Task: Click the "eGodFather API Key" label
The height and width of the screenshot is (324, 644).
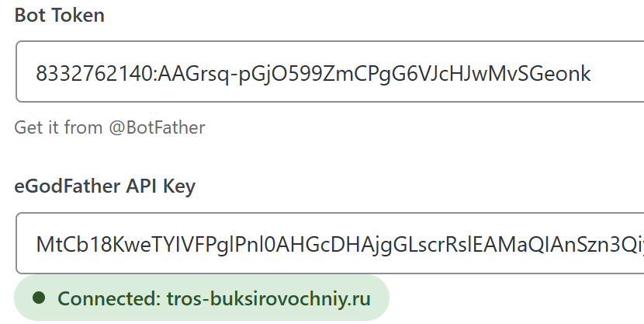Action: 105,186
